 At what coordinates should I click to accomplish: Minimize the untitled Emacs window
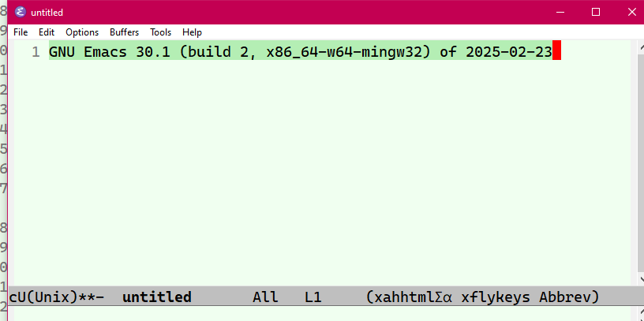click(560, 13)
